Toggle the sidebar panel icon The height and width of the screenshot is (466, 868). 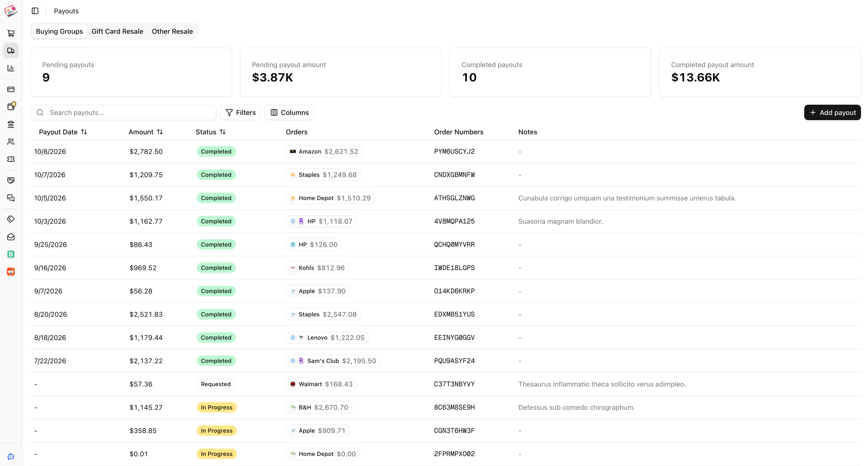coord(35,11)
